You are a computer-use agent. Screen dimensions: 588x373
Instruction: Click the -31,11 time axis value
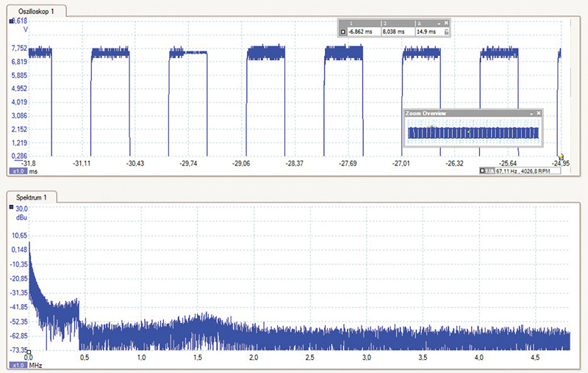[x=82, y=163]
